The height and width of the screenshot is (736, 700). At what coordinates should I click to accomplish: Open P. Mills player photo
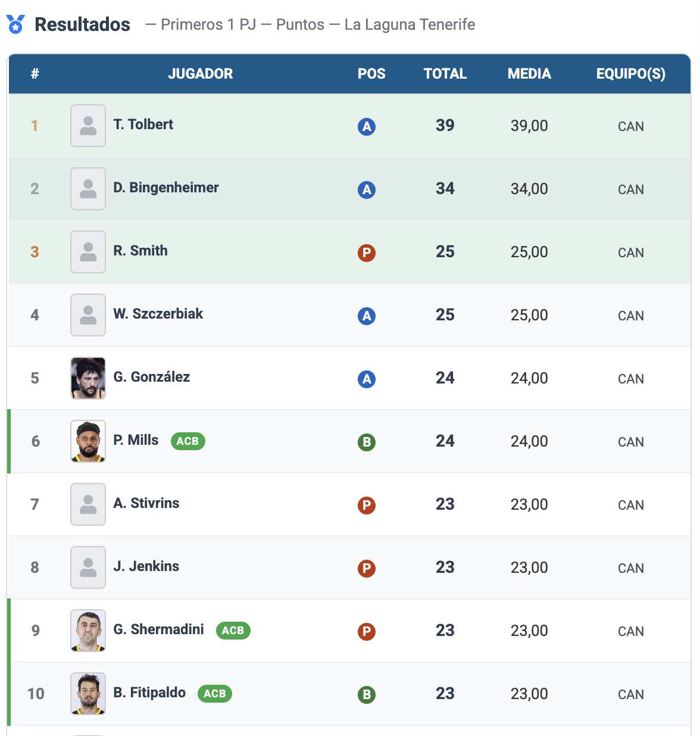[x=88, y=441]
